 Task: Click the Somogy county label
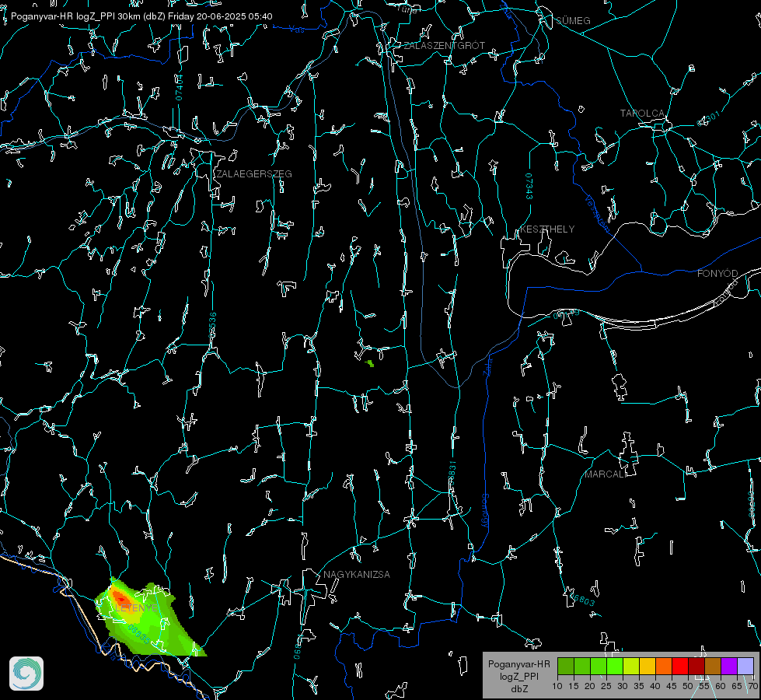[x=485, y=510]
